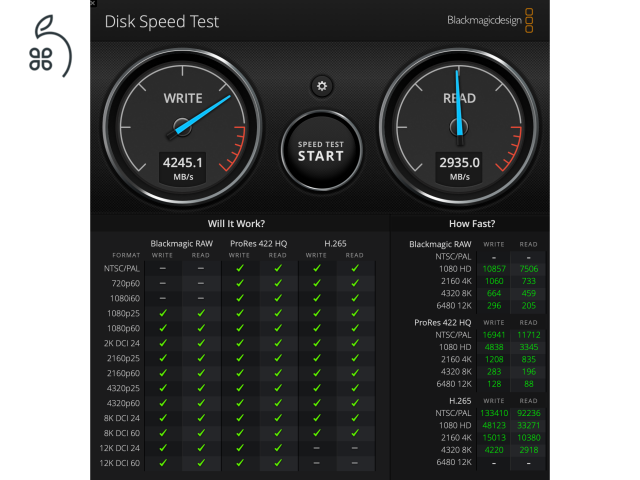
Task: Click H.265 1080 HD read value 33271
Action: [529, 426]
